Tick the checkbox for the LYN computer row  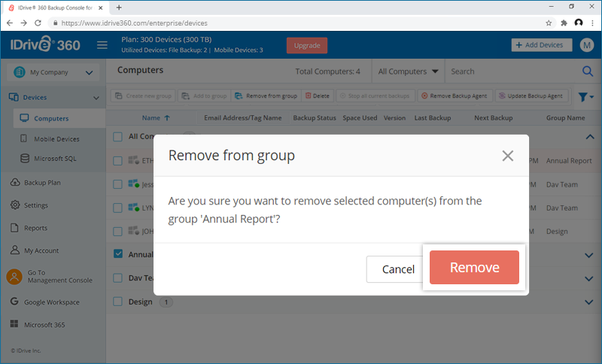[118, 208]
